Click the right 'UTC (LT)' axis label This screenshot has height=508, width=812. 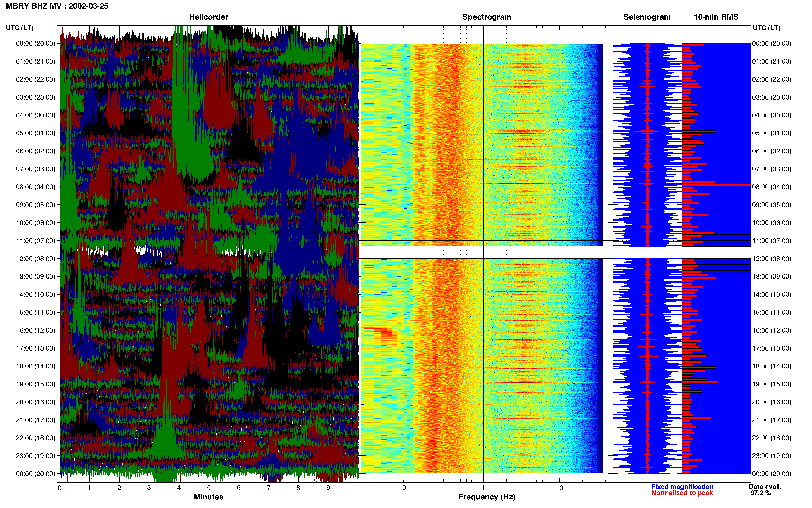coord(766,28)
